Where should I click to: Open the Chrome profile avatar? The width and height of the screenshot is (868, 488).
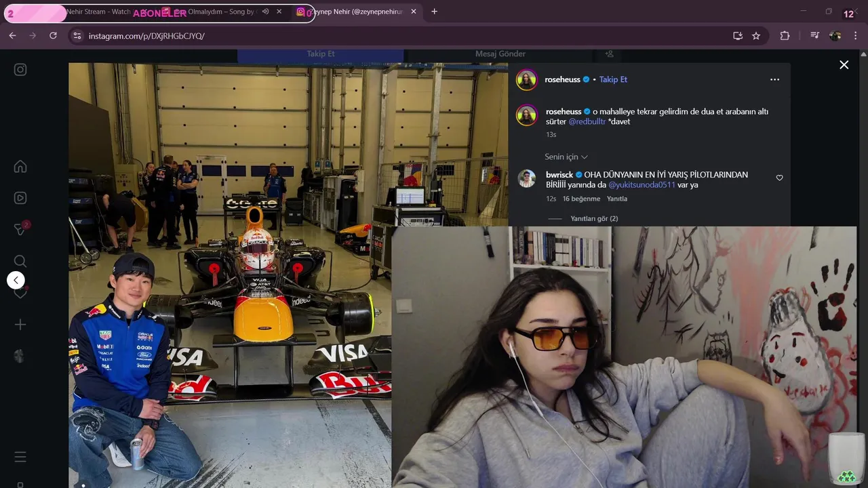[x=835, y=36]
